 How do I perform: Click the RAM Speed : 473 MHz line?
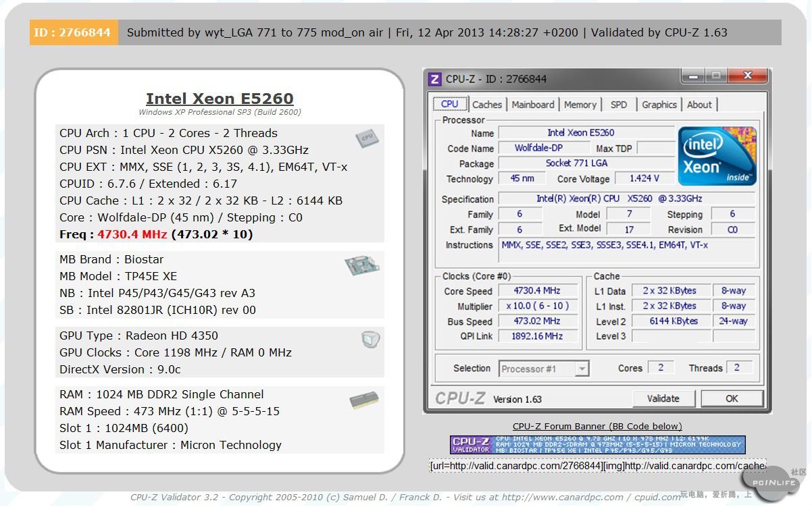pos(170,411)
